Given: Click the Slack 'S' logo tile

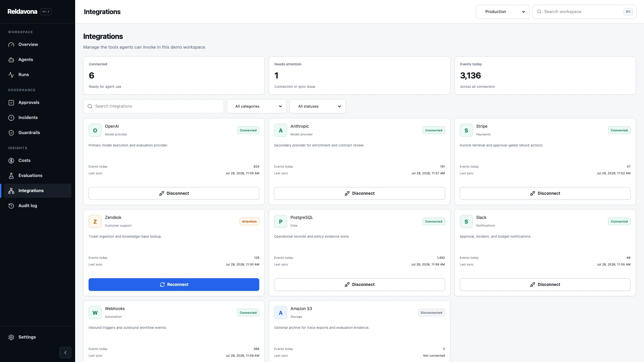Looking at the screenshot, I should [466, 222].
